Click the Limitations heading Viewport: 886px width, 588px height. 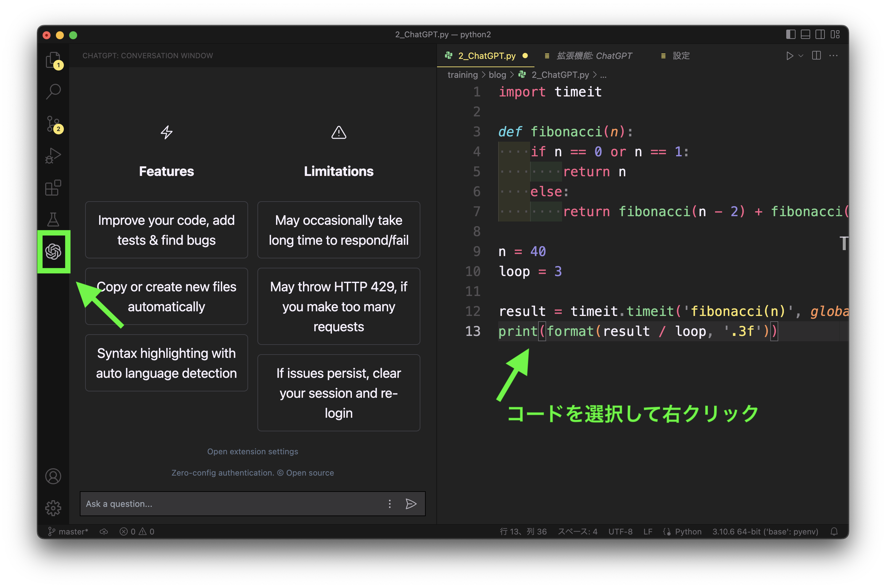(339, 171)
